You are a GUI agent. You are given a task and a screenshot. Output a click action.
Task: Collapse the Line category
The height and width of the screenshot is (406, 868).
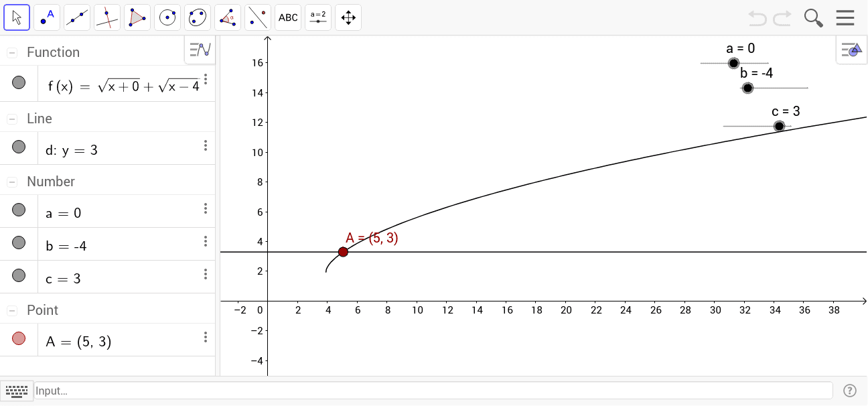tap(12, 119)
